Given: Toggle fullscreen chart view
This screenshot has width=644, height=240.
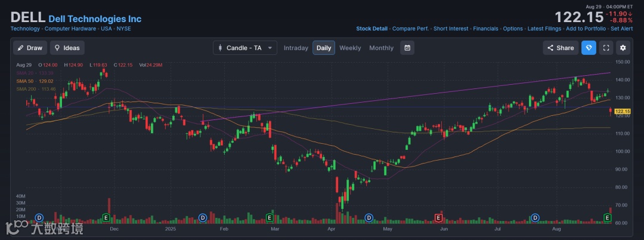Looking at the screenshot, I should tap(606, 48).
